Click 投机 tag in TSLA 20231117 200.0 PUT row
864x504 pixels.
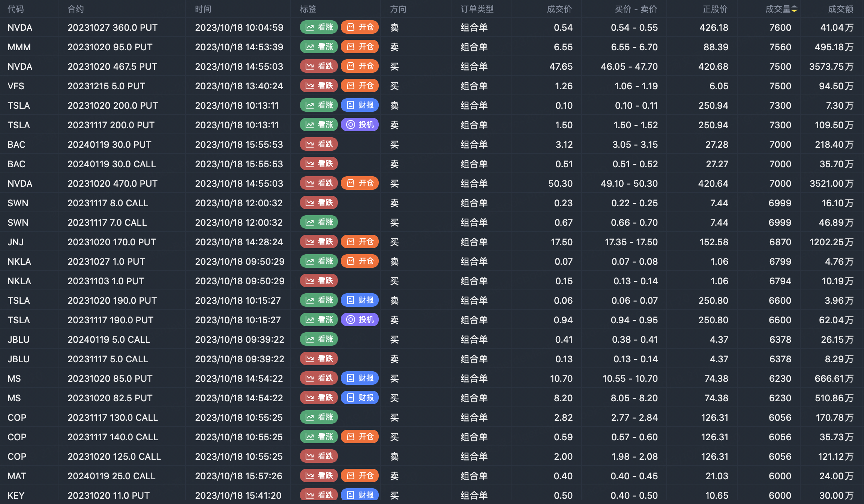click(360, 125)
